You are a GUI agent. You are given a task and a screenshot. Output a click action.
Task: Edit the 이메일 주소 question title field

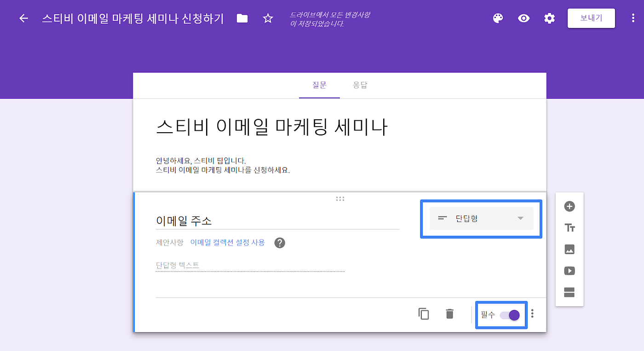click(x=277, y=221)
